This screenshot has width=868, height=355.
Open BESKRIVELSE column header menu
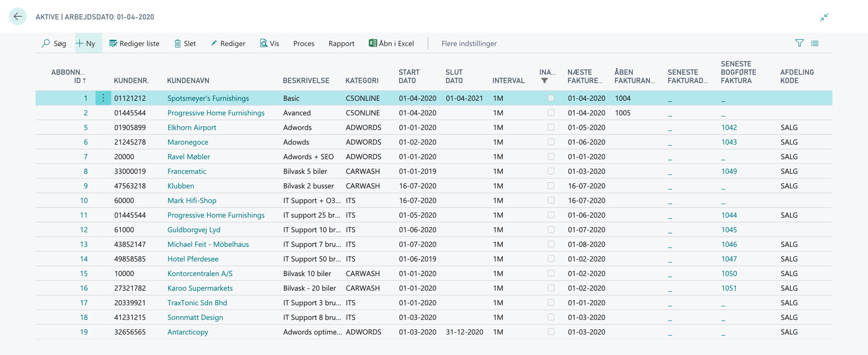[x=306, y=80]
